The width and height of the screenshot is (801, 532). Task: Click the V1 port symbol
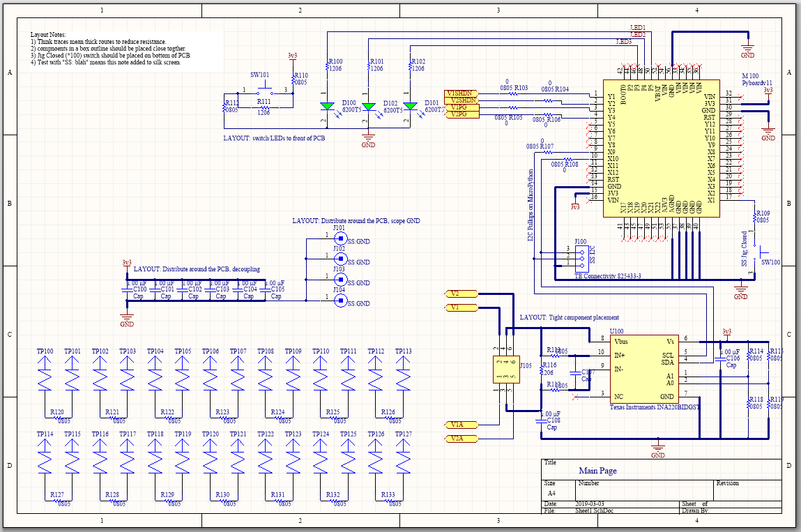(461, 307)
